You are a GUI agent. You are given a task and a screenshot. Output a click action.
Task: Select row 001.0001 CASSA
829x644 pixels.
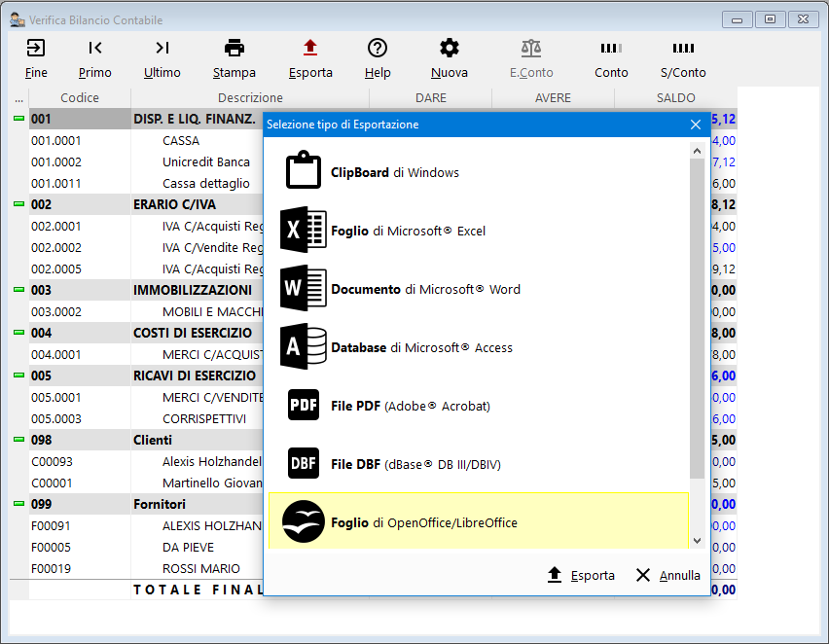(146, 141)
